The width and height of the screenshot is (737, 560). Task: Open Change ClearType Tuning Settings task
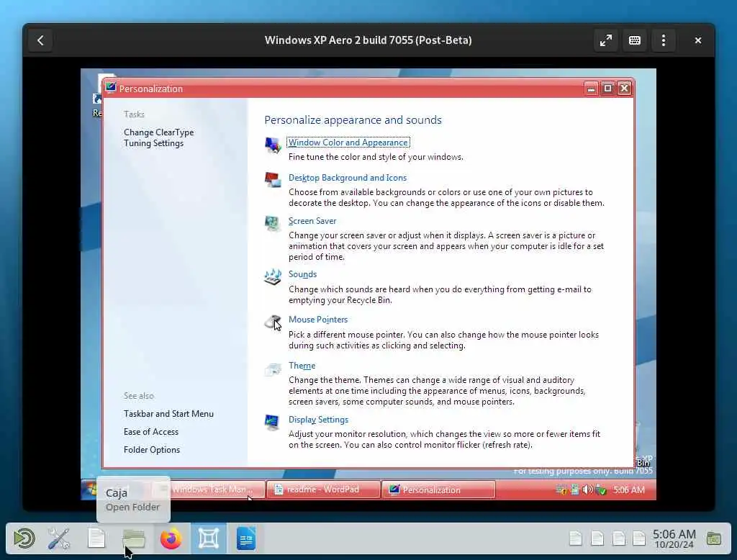[x=158, y=137]
